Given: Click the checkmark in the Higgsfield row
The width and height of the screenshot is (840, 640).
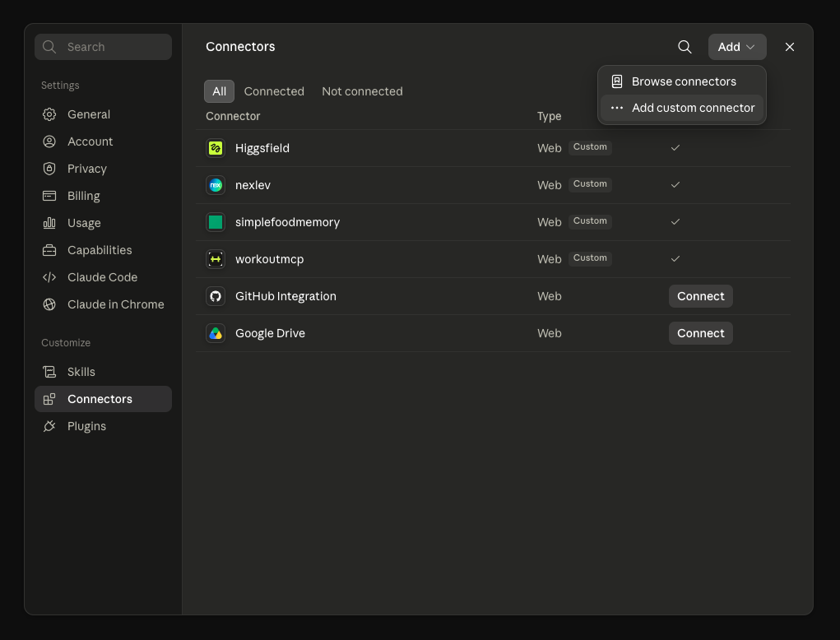Looking at the screenshot, I should pyautogui.click(x=675, y=148).
